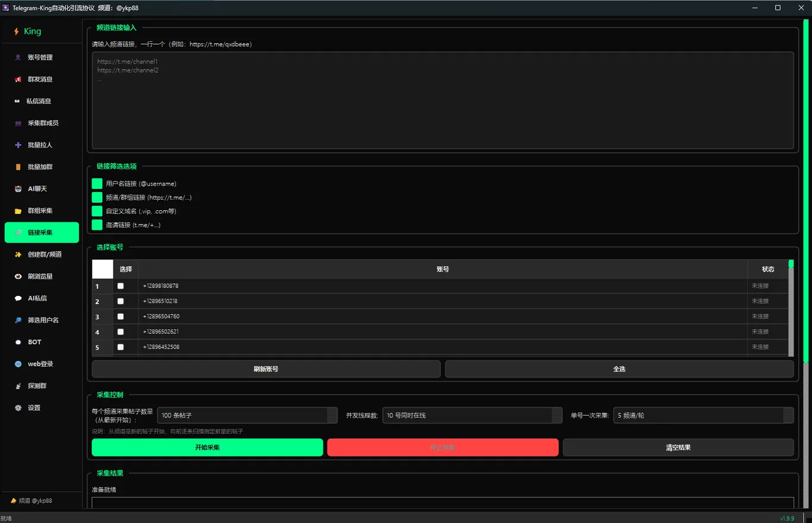Image resolution: width=812 pixels, height=523 pixels.
Task: Check the box for account +12896510218
Action: (x=121, y=301)
